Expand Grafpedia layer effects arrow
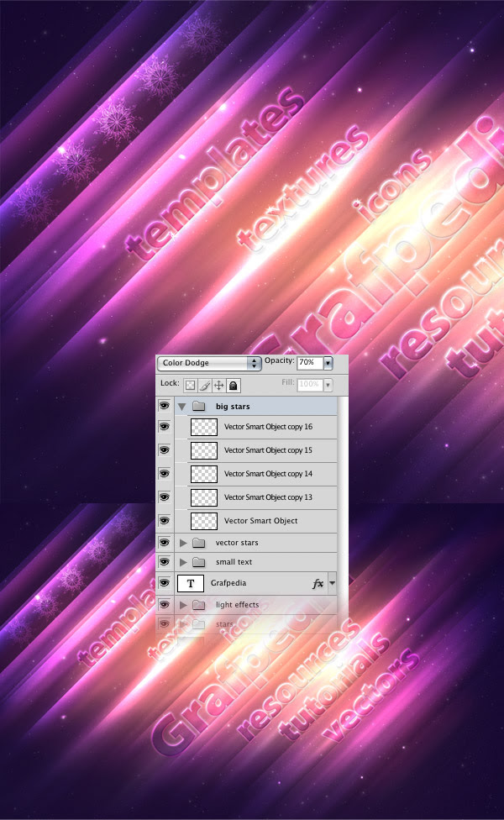Image resolution: width=504 pixels, height=820 pixels. click(332, 582)
